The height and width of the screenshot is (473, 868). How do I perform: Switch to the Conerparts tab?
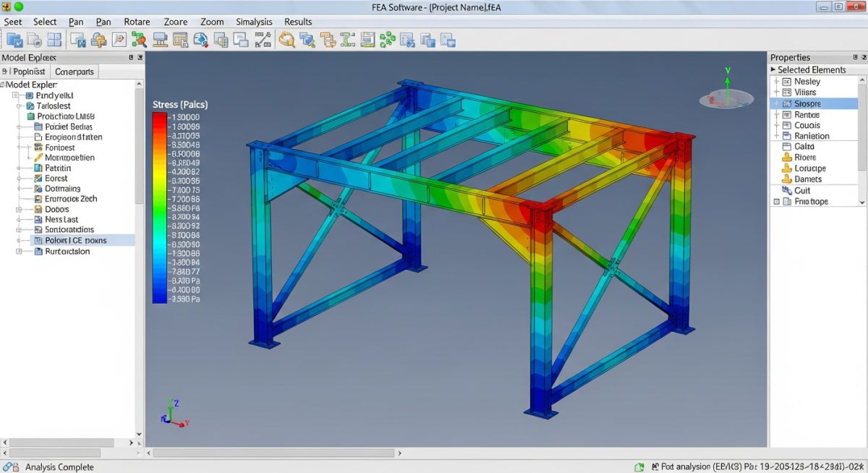point(75,71)
